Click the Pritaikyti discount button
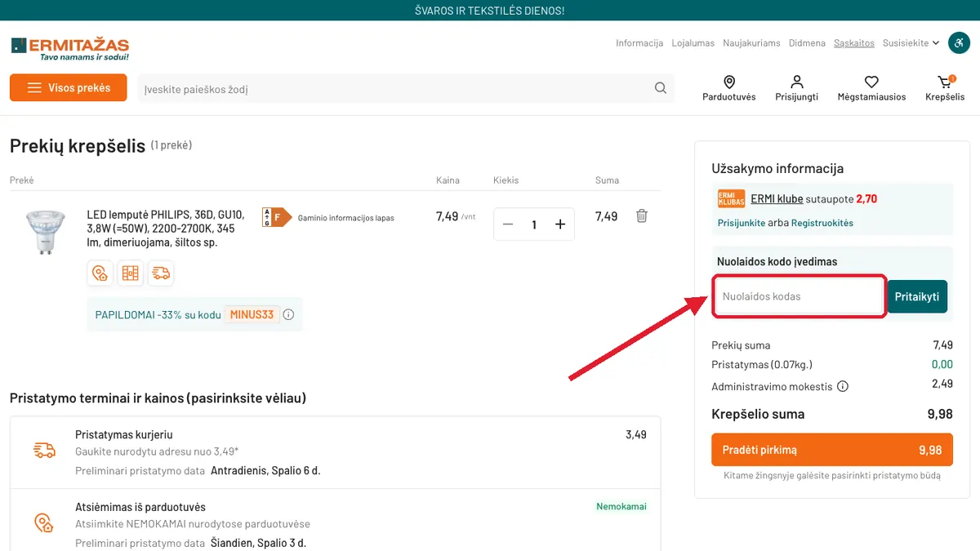Screen dimensions: 980x551 coord(917,296)
